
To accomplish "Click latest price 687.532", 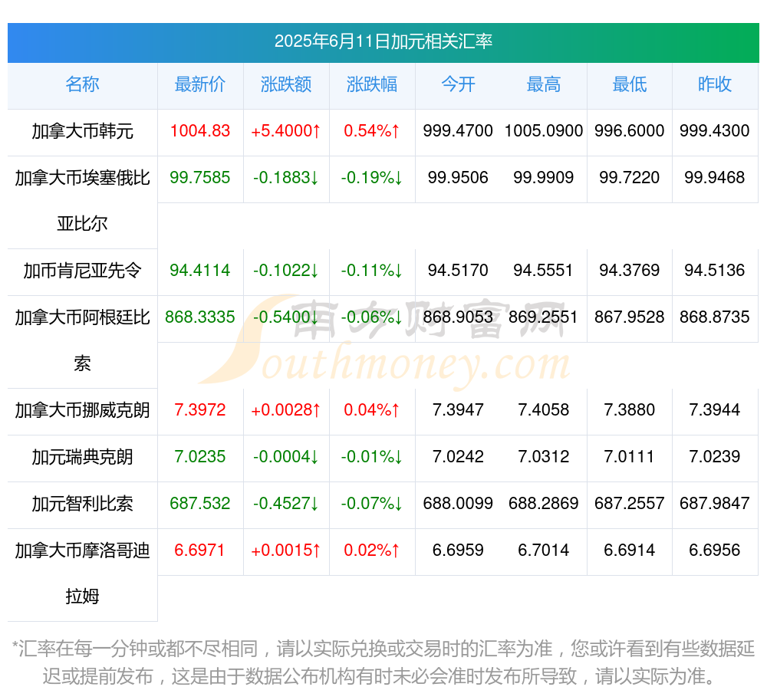I will coord(200,504).
